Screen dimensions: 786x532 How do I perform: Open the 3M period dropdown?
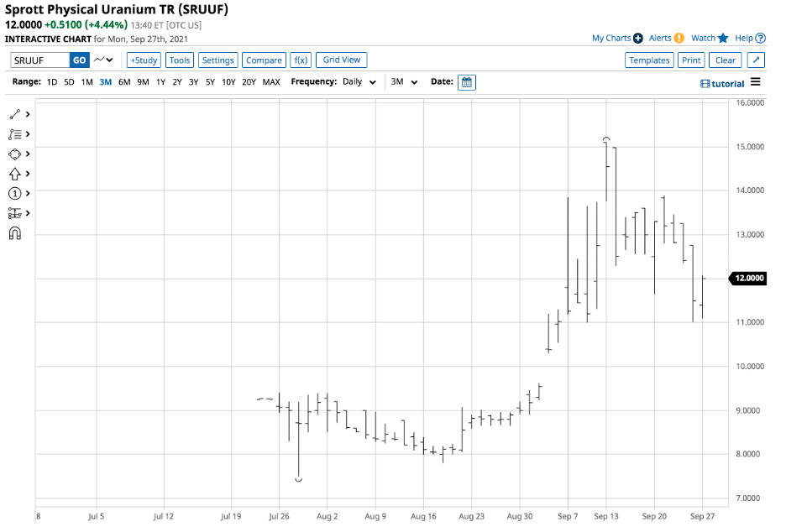pos(404,81)
